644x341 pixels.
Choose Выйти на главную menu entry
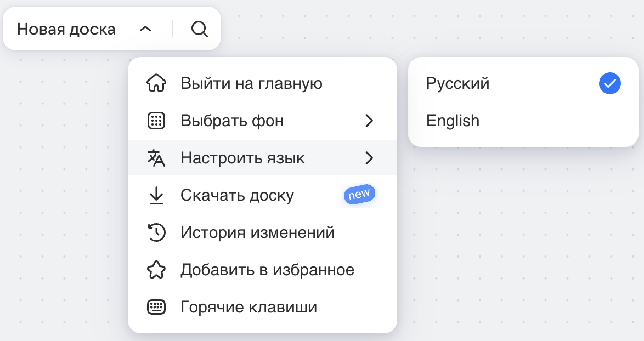pos(262,83)
